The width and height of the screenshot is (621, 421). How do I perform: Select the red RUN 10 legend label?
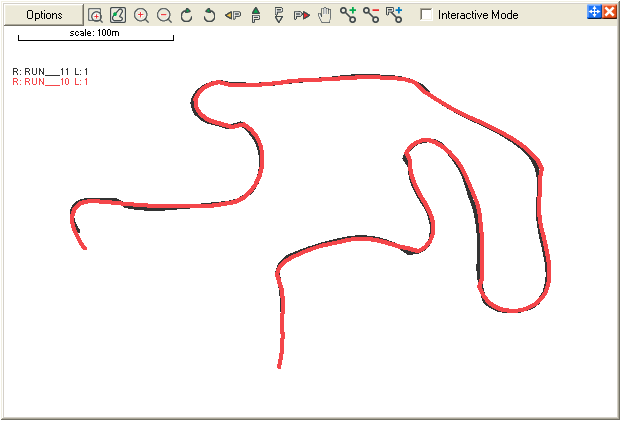coord(50,82)
